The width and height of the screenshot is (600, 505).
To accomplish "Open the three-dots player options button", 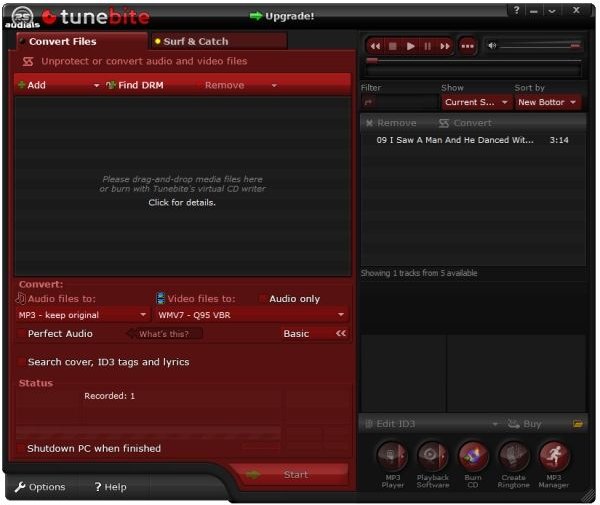I will click(467, 46).
